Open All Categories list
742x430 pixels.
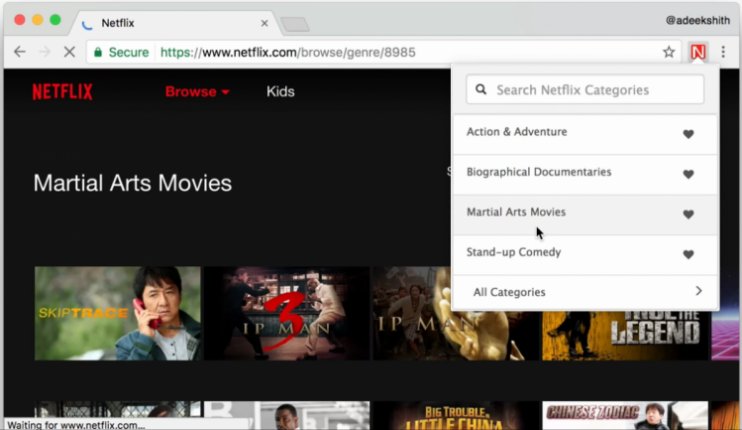[x=585, y=292]
